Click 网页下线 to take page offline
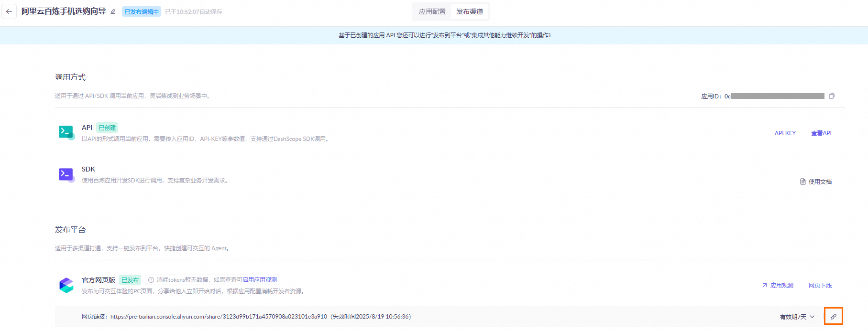The width and height of the screenshot is (868, 331). click(820, 285)
